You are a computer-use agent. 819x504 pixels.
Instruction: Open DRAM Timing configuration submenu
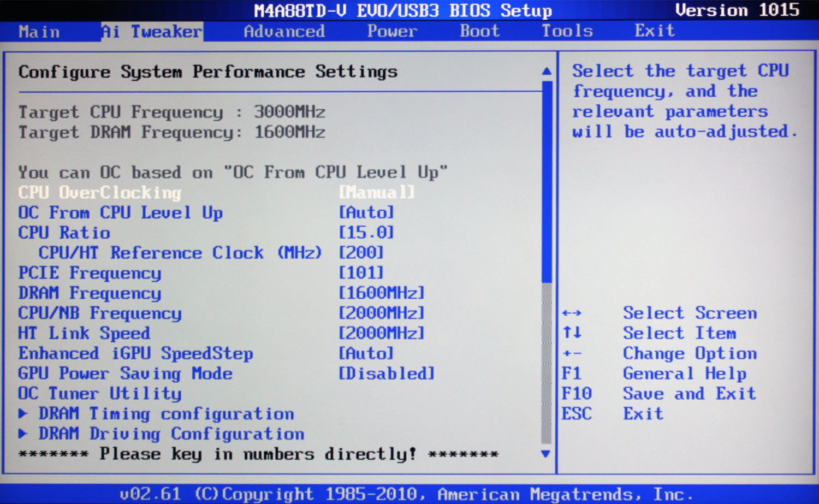[x=166, y=414]
